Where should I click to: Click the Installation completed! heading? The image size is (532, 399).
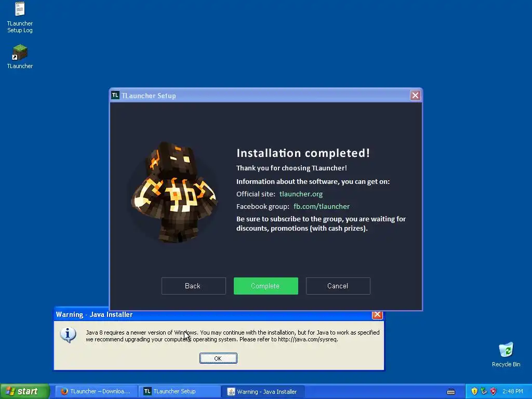(303, 153)
